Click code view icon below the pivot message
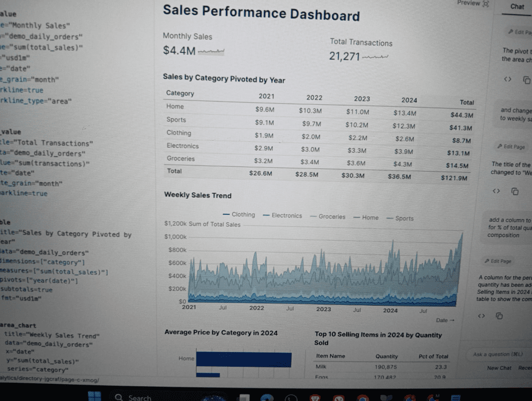Viewport: 532px width, 401px height. 508,80
